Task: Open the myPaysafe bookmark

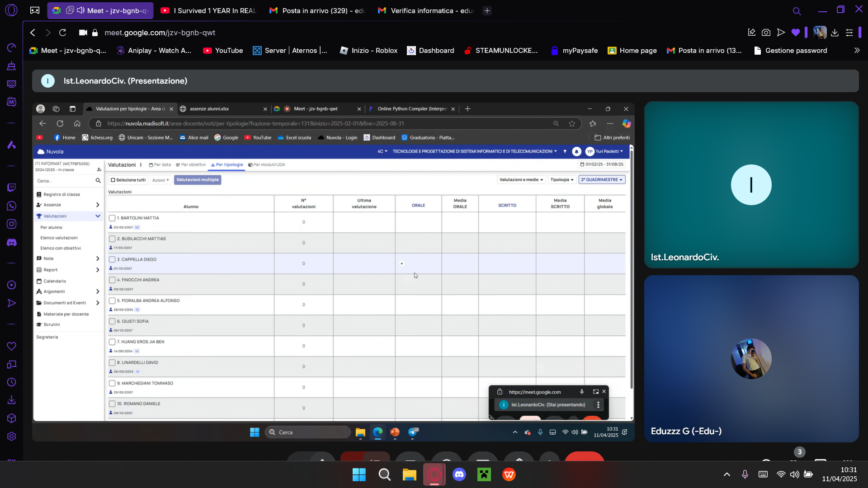Action: pyautogui.click(x=574, y=51)
